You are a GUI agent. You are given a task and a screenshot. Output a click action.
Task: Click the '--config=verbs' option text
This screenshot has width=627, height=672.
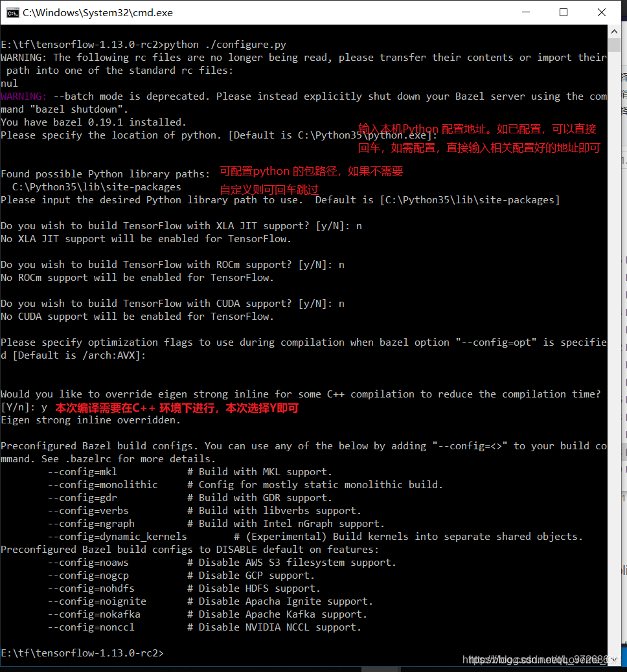[88, 511]
